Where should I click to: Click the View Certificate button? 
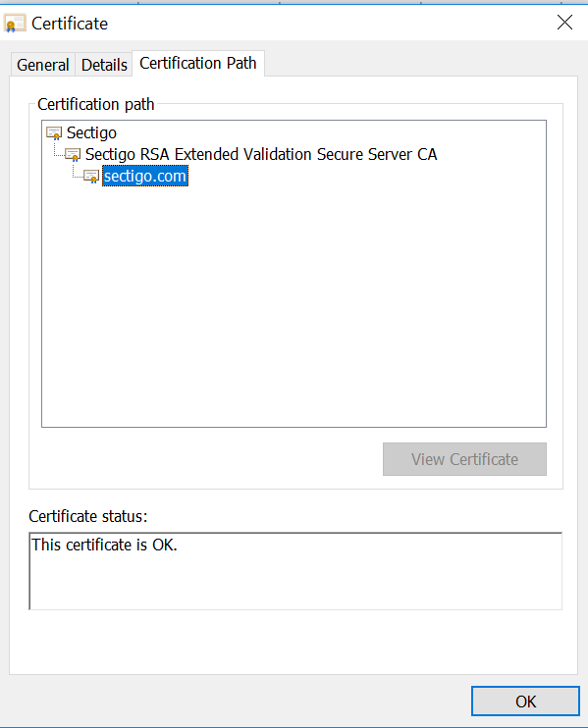pos(464,459)
